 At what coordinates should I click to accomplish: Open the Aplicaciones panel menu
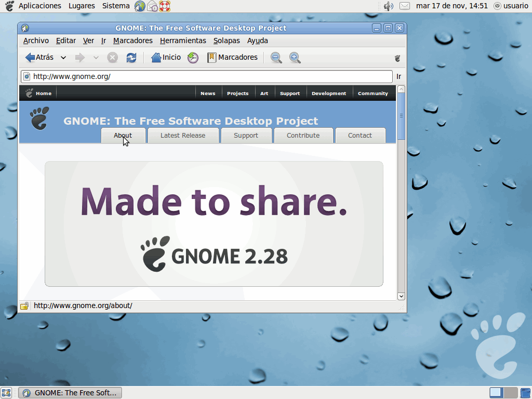[x=39, y=6]
